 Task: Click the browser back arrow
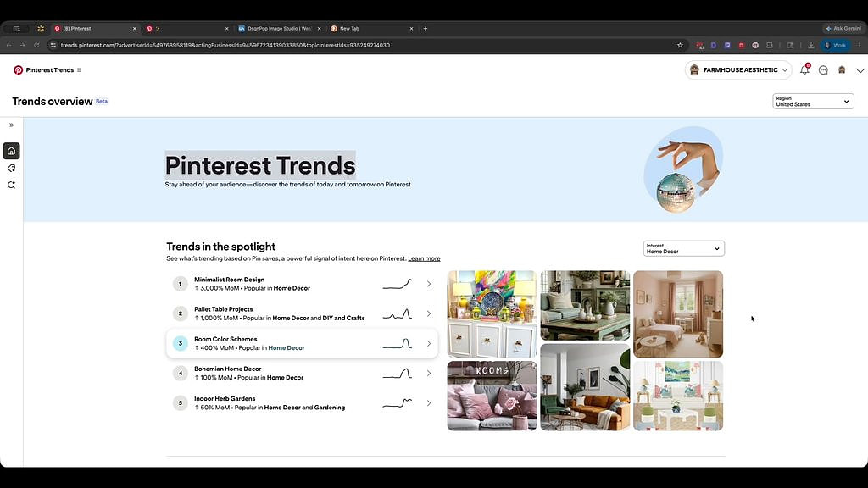coord(8,46)
